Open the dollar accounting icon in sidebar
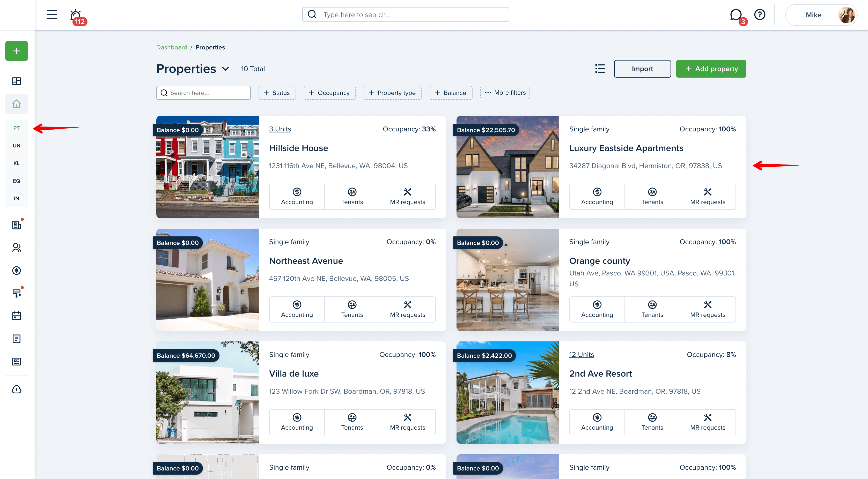Viewport: 868px width, 479px height. pos(17,270)
